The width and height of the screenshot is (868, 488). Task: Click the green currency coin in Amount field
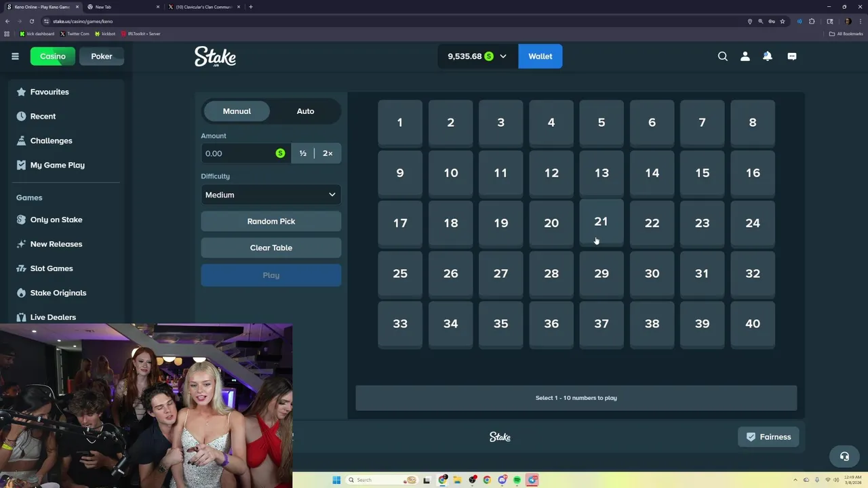coord(280,153)
